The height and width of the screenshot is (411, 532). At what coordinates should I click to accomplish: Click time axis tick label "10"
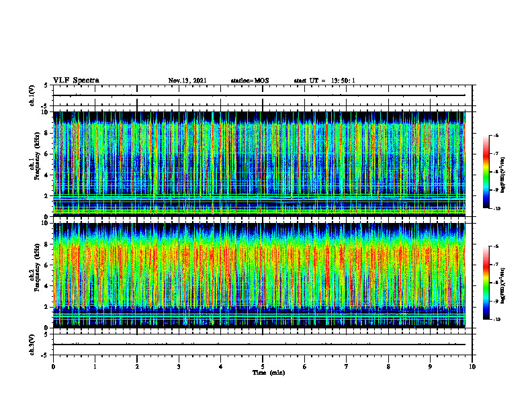pyautogui.click(x=472, y=367)
